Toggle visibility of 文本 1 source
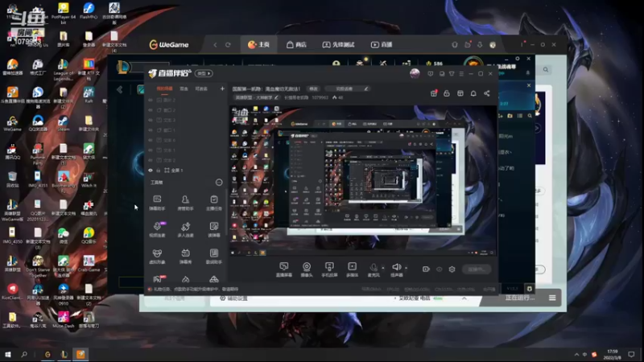Viewport: 644px width, 362px height. coord(151,150)
